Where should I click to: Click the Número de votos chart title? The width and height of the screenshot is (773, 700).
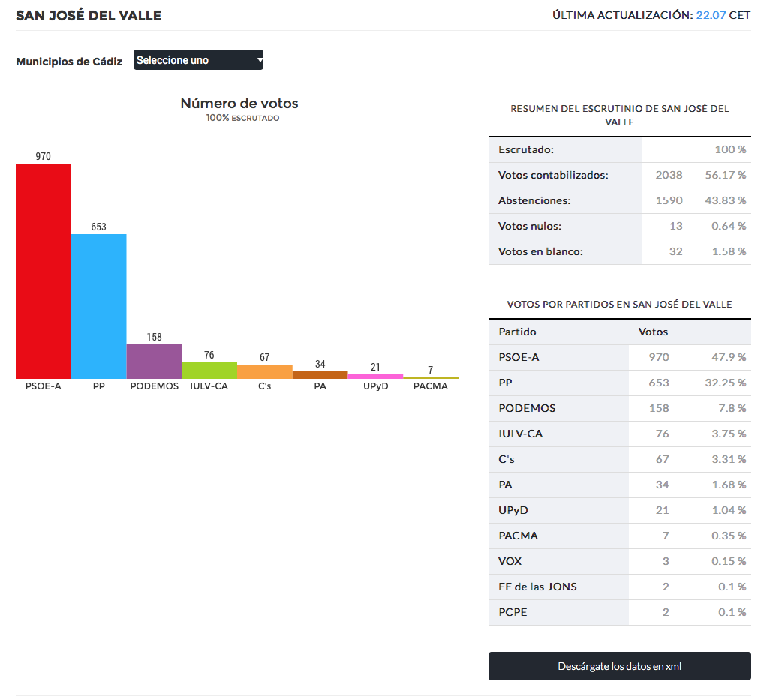point(239,103)
